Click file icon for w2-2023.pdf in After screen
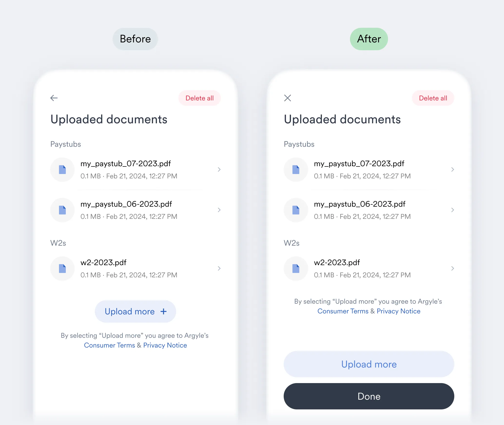Viewport: 504px width, 425px height. [x=296, y=269]
